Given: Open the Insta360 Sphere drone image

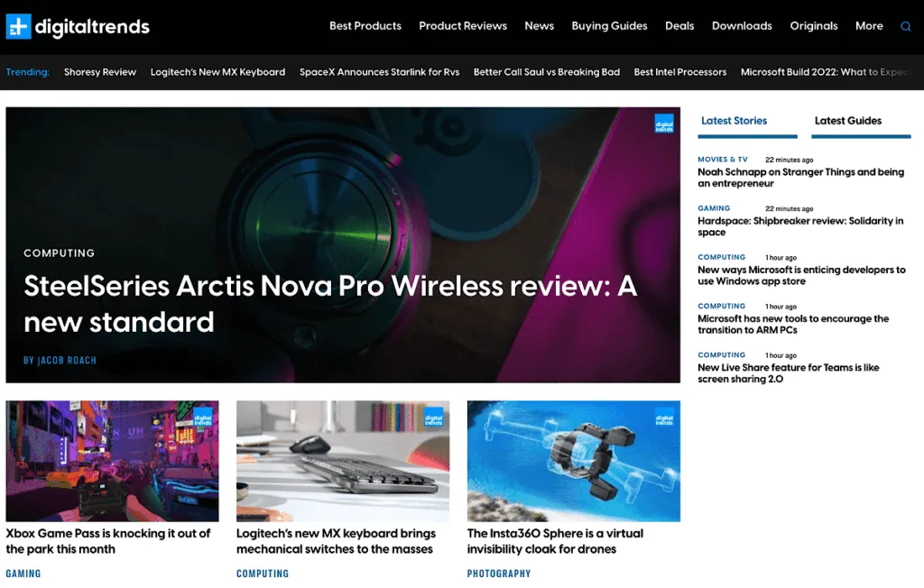Looking at the screenshot, I should (x=573, y=462).
